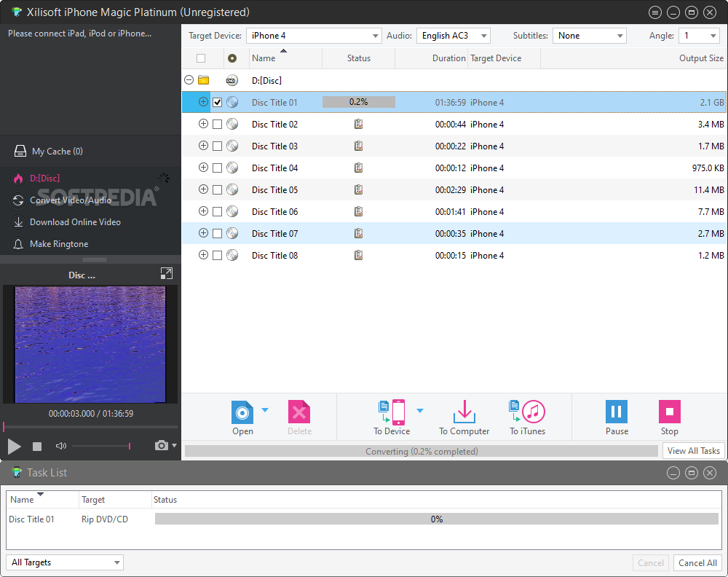Click Cancel All in Task List
The height and width of the screenshot is (577, 728).
[x=698, y=563]
